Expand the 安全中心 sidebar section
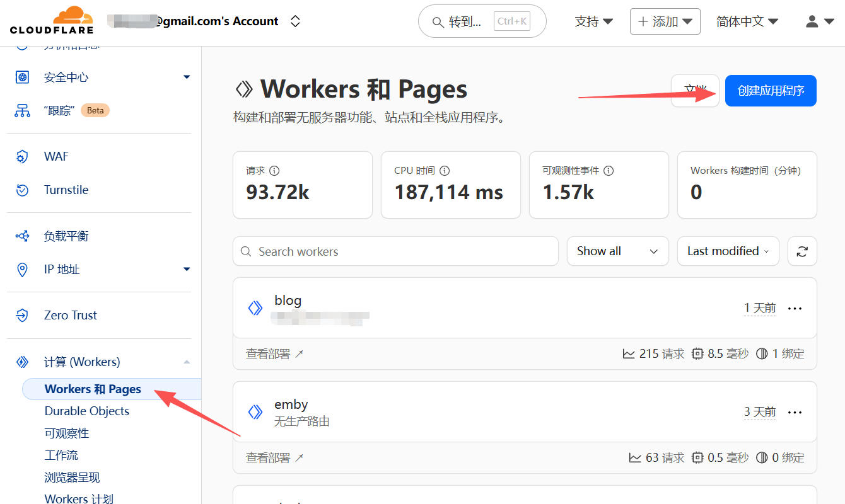845x504 pixels. tap(186, 77)
